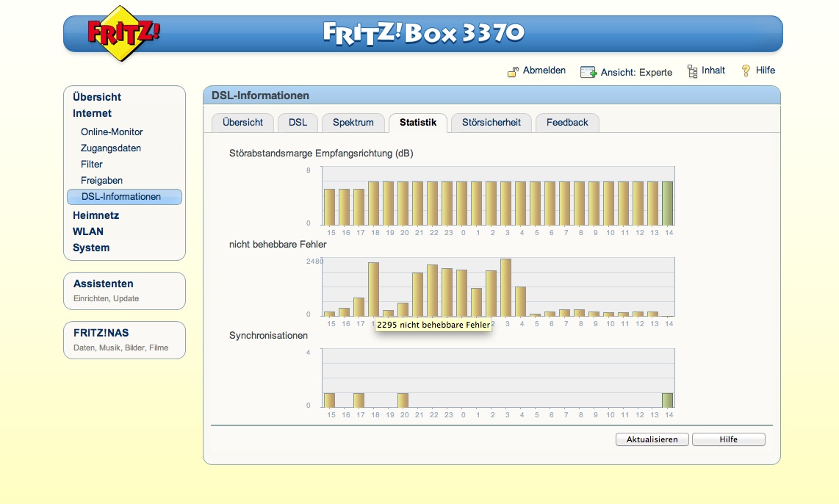
Task: Click the tallest error bar at hour 3
Action: point(505,288)
